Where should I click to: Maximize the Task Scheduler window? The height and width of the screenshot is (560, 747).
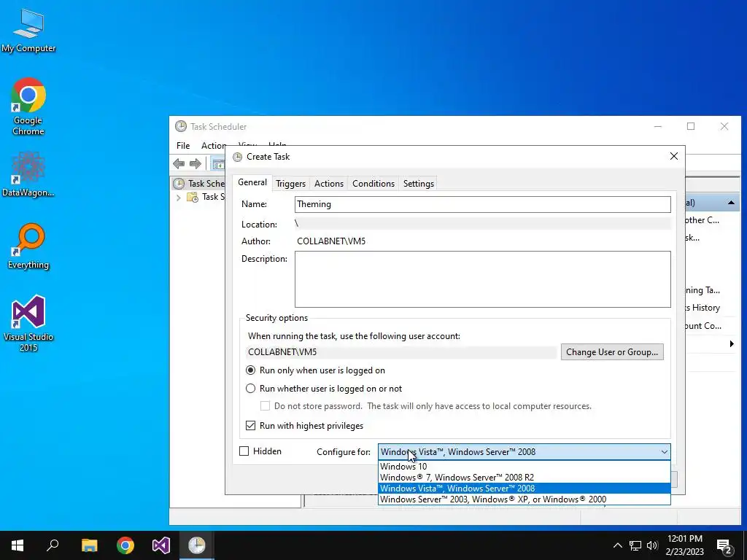point(691,126)
